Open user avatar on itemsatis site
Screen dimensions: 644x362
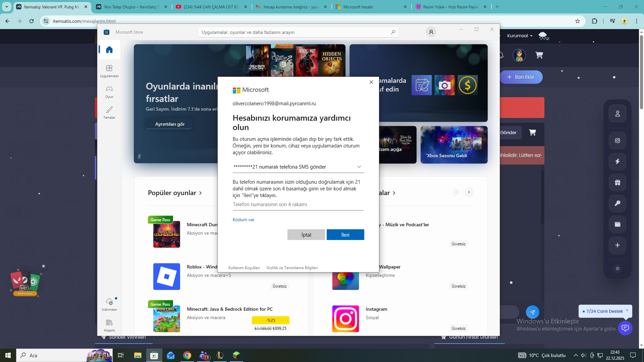click(519, 55)
